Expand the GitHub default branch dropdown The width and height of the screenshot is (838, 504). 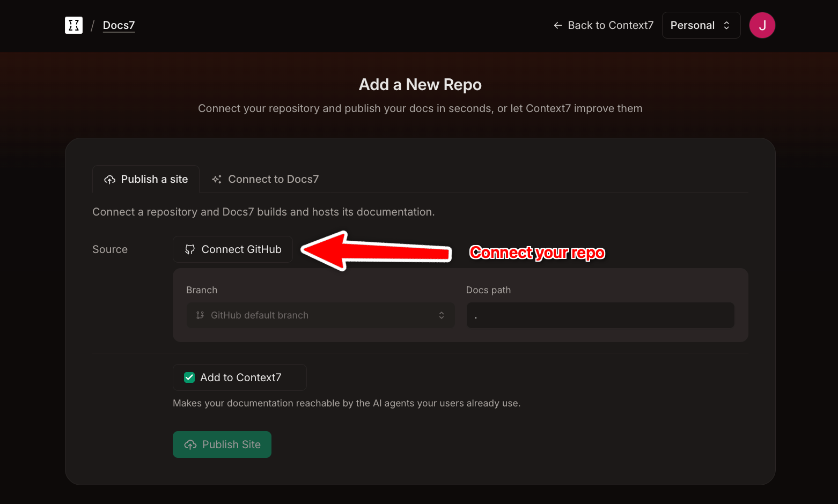tap(321, 315)
